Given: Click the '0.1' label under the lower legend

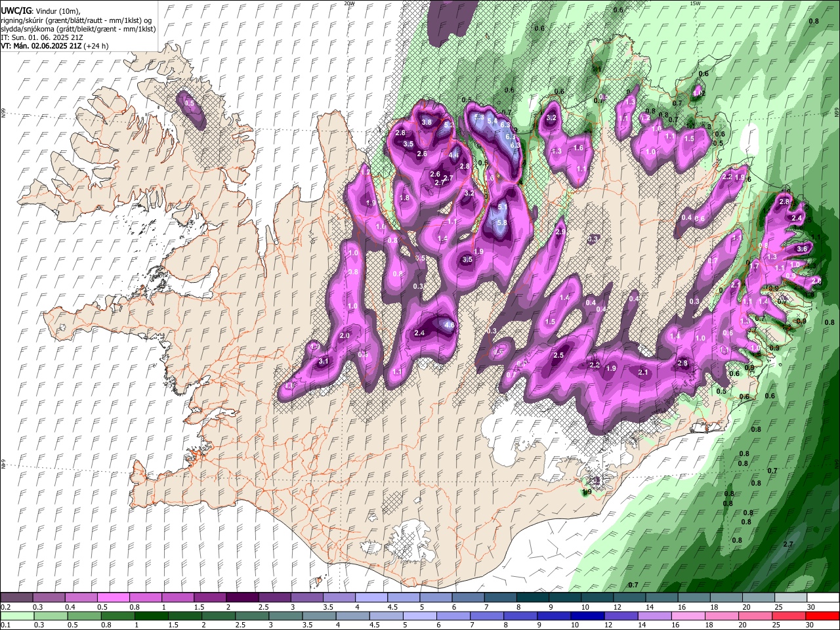Looking at the screenshot, I should pos(5,625).
